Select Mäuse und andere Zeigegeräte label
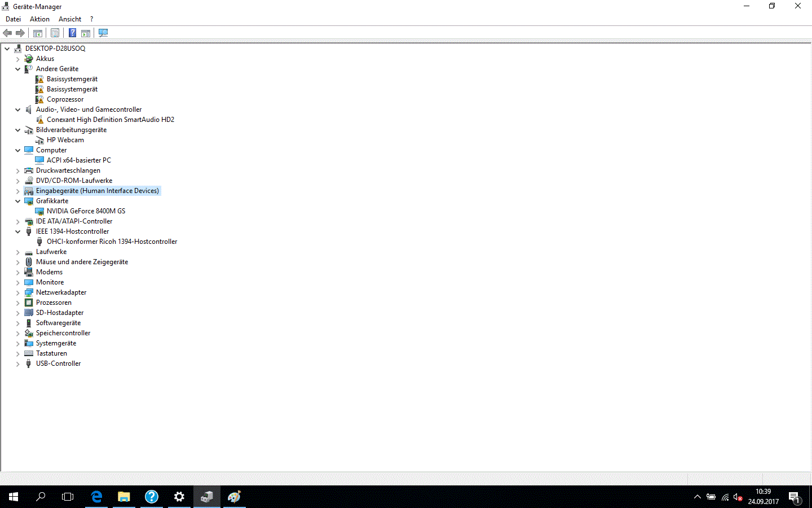Screen dimensions: 812x508 pyautogui.click(x=82, y=262)
